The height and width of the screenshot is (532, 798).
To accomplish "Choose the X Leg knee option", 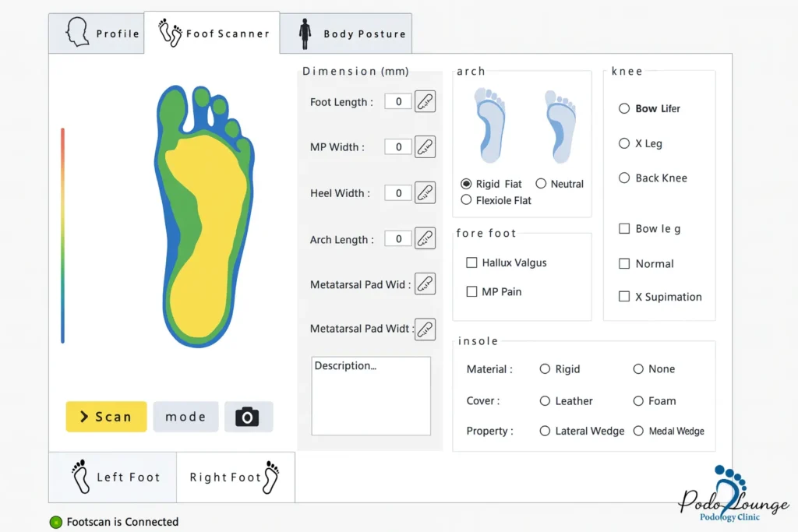I will 624,143.
